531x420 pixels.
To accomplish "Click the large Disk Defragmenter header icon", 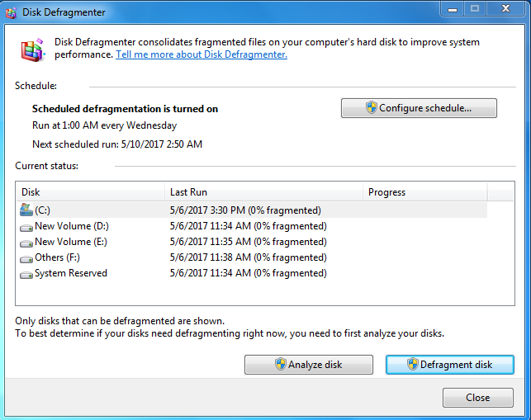I will point(33,50).
